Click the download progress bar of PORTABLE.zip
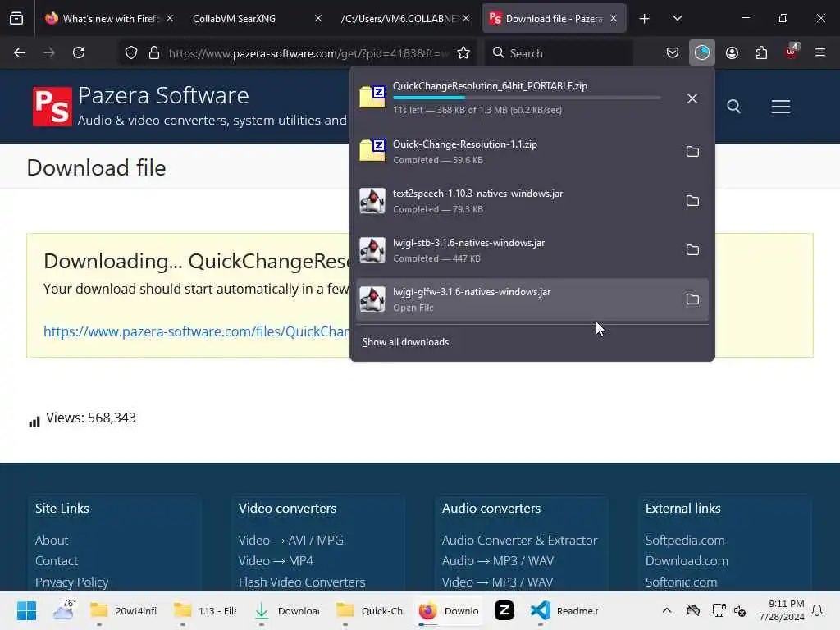This screenshot has width=840, height=630. click(527, 98)
